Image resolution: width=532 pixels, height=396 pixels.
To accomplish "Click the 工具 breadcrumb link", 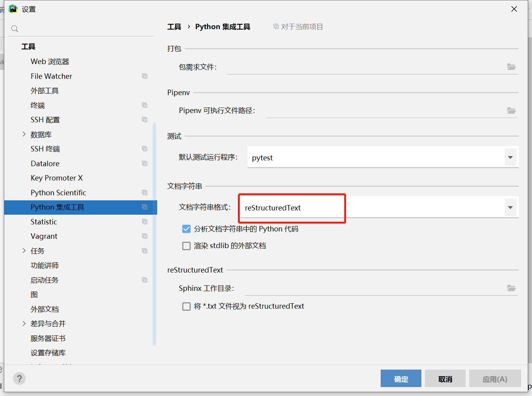I will pyautogui.click(x=174, y=27).
